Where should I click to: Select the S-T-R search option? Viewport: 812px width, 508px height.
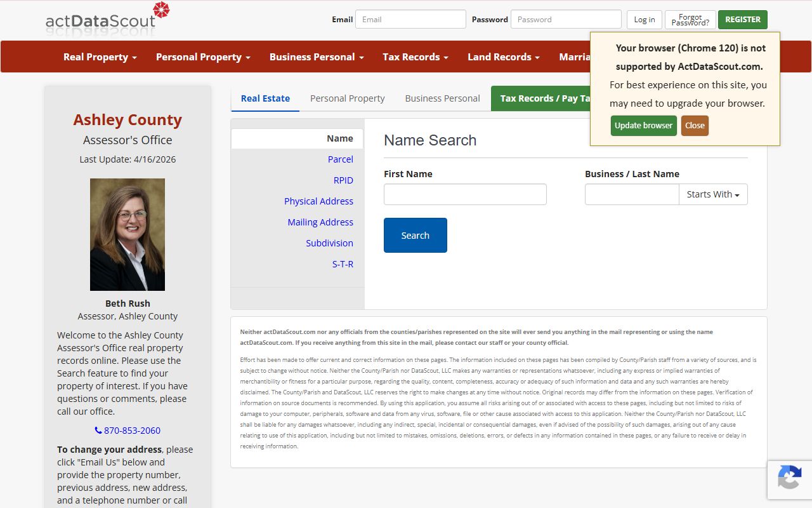click(x=343, y=264)
